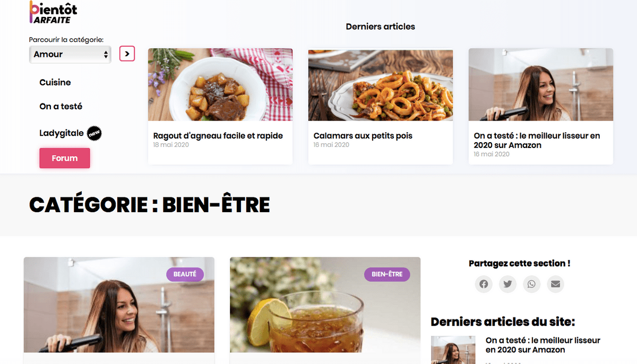Screen dimensions: 637x364
Task: Click the purple BIEN-ÊTRE tag badge
Action: pyautogui.click(x=387, y=274)
